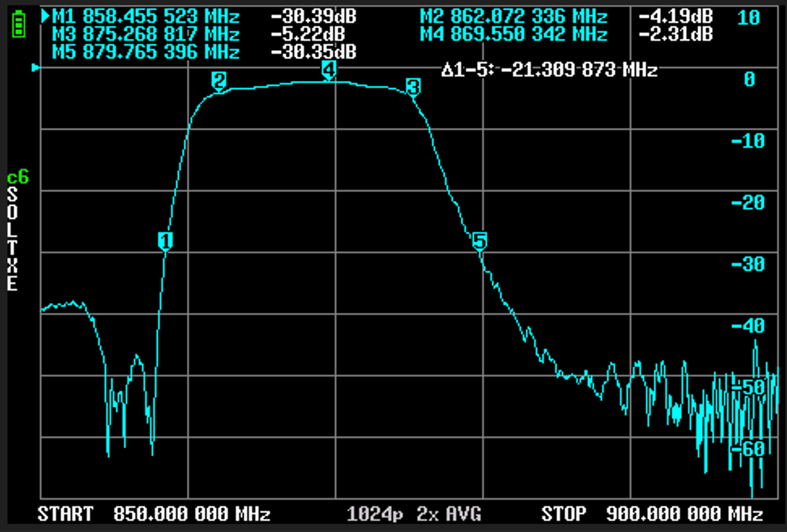Select the M2 862.072 336 MHz readout

(x=514, y=16)
